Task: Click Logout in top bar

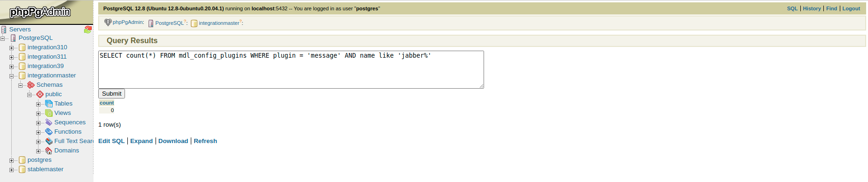Action: click(851, 8)
